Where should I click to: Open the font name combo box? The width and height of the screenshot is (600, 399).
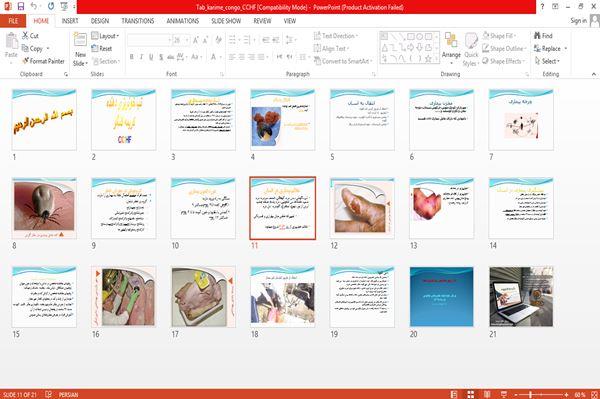coord(149,40)
